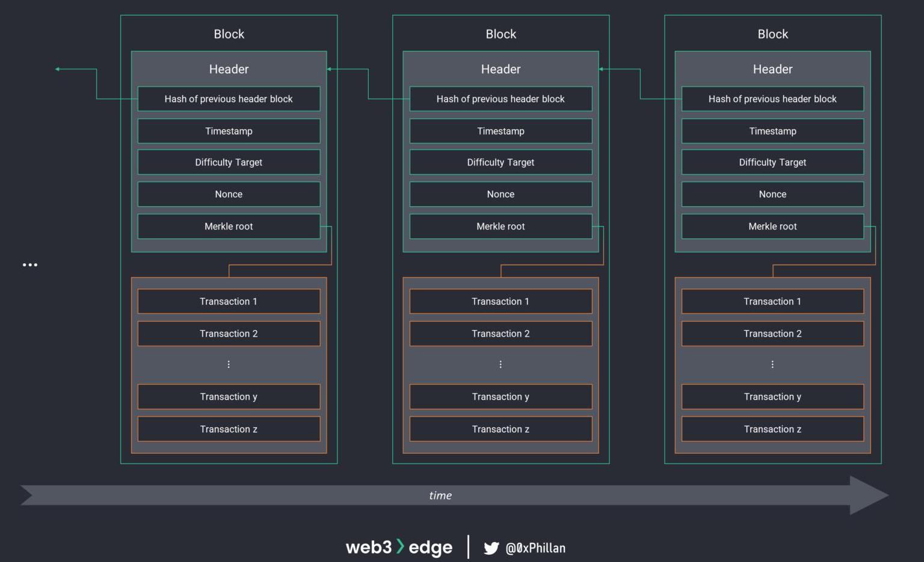Select Transaction 1 in the leftmost block
Image resolution: width=924 pixels, height=562 pixels.
229,302
